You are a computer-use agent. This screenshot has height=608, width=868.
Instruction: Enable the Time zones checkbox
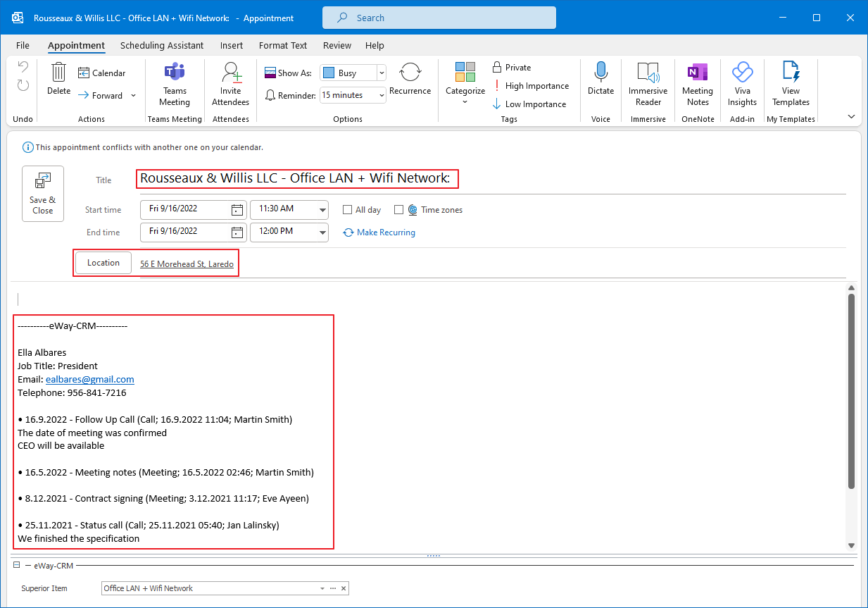tap(398, 210)
